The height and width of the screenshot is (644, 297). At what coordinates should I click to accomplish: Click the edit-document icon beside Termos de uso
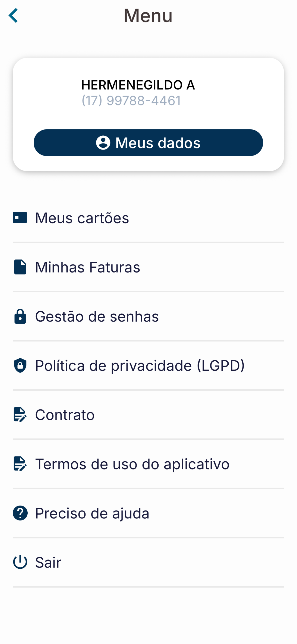tap(20, 464)
